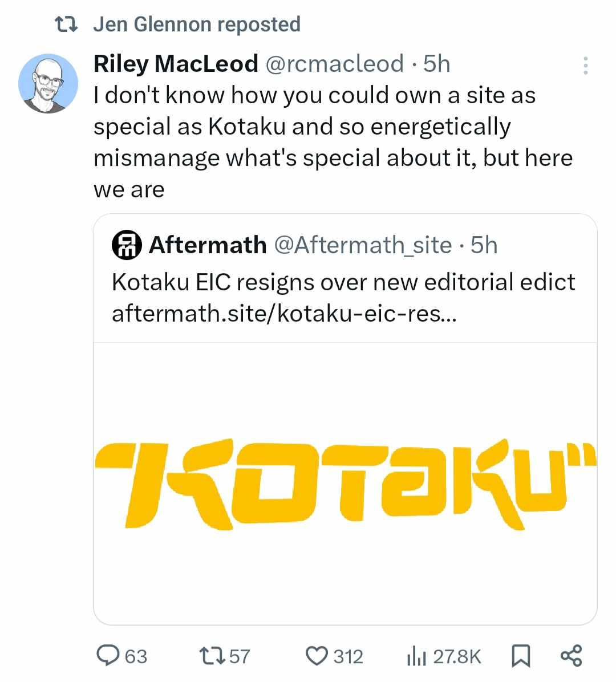Open the @Aftermath_site handle
This screenshot has width=616, height=682.
point(363,245)
